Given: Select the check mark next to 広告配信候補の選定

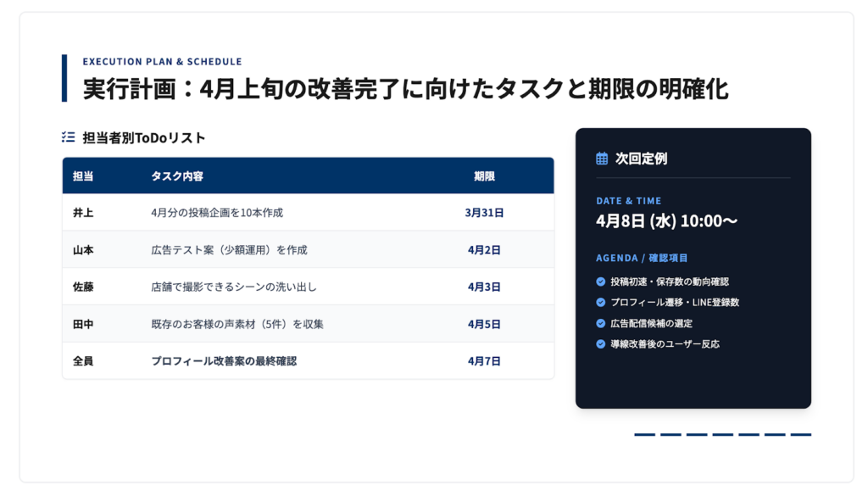Looking at the screenshot, I should coord(601,323).
